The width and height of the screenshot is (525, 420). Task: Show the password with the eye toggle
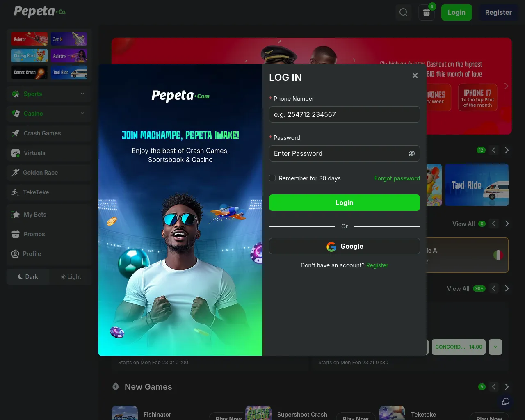(411, 153)
